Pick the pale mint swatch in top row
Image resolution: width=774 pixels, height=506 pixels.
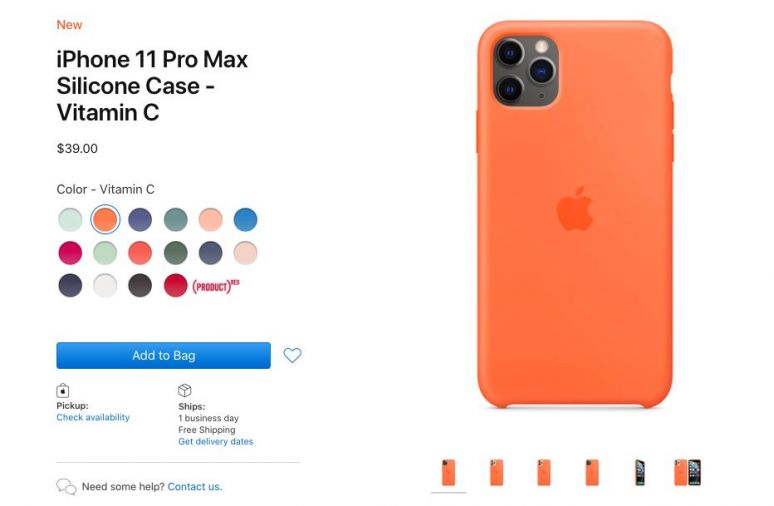(70, 219)
